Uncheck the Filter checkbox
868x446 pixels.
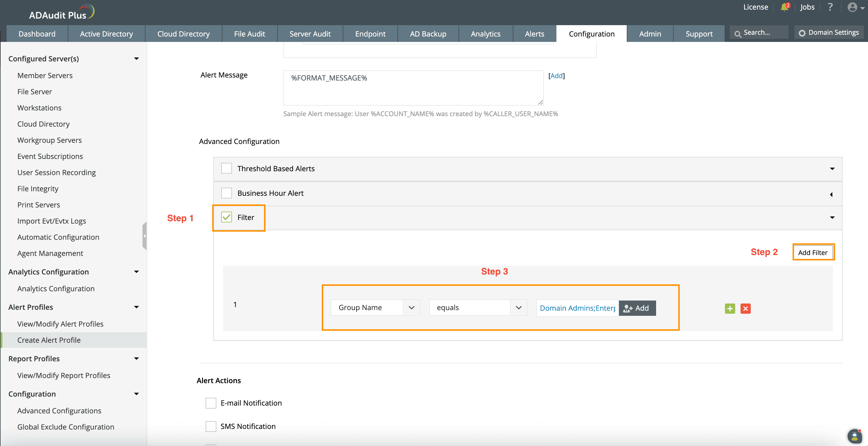tap(227, 217)
